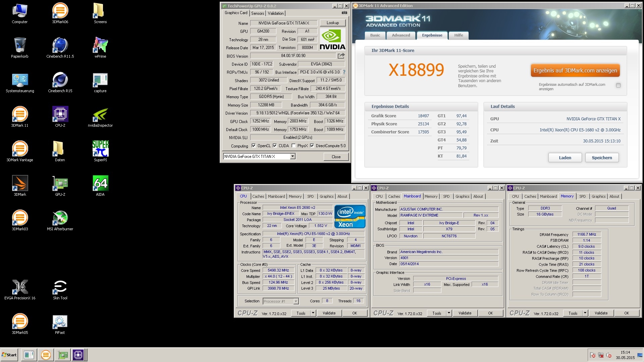
Task: Click the 3DMark 11 taskbar button
Action: (x=46, y=355)
